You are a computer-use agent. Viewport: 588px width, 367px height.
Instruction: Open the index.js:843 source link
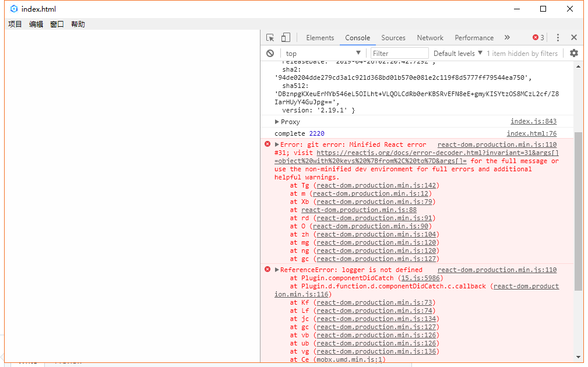(x=533, y=121)
